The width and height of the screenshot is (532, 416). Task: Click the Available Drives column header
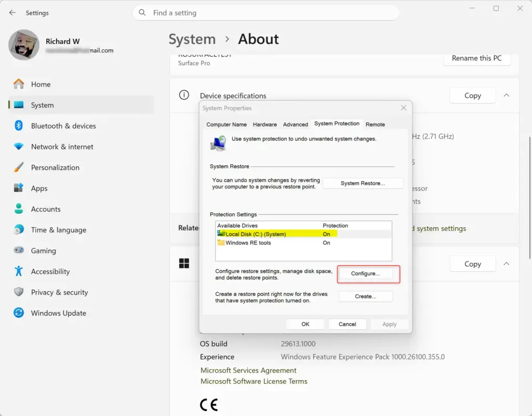coord(268,226)
